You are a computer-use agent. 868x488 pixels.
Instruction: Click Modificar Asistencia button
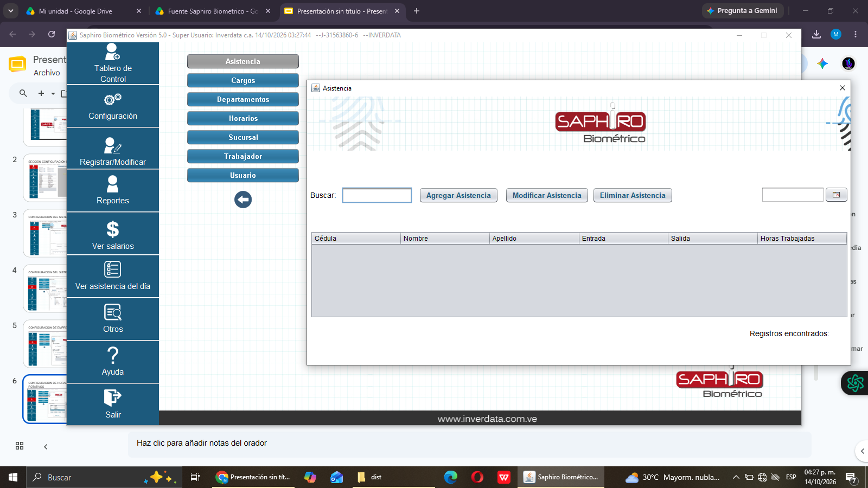click(547, 195)
